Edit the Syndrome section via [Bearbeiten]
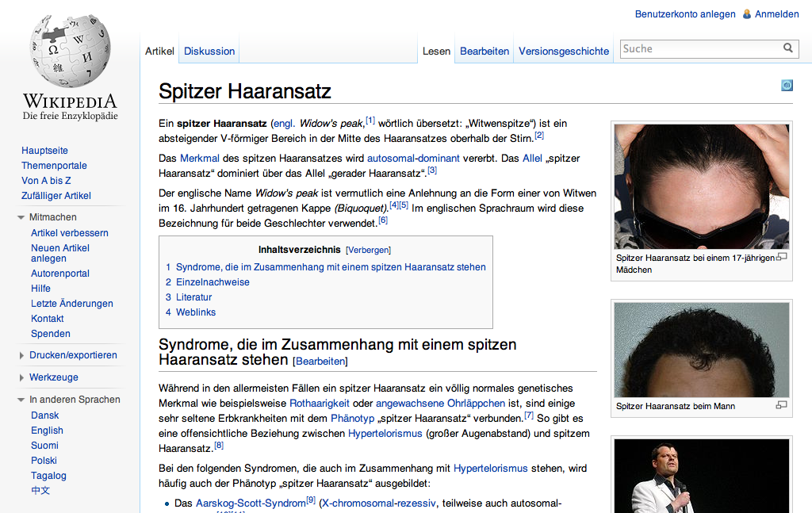 pyautogui.click(x=320, y=362)
